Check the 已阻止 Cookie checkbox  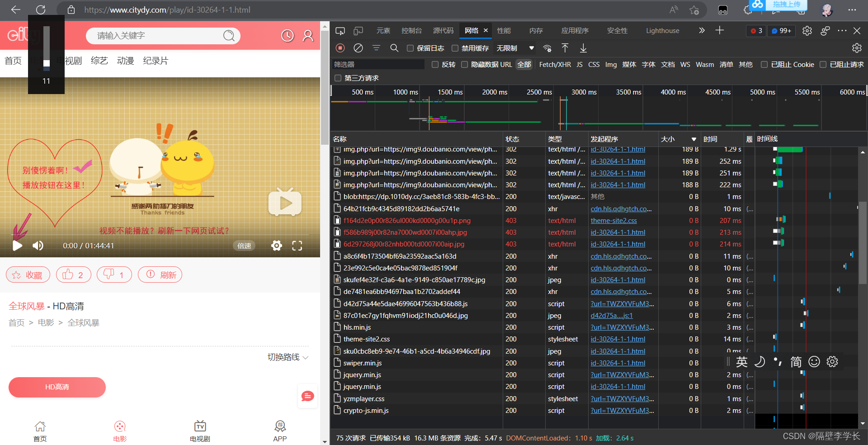pos(764,65)
